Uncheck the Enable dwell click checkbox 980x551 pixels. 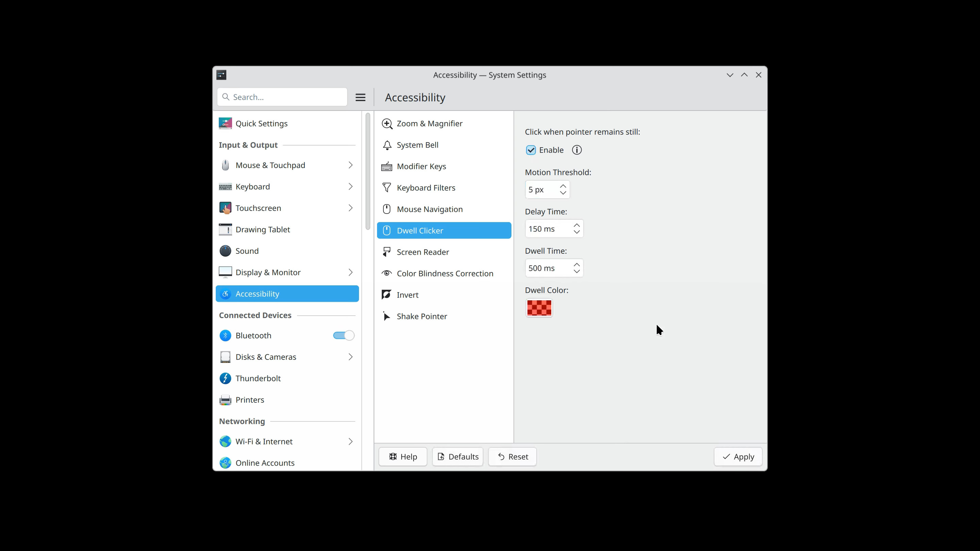coord(531,150)
